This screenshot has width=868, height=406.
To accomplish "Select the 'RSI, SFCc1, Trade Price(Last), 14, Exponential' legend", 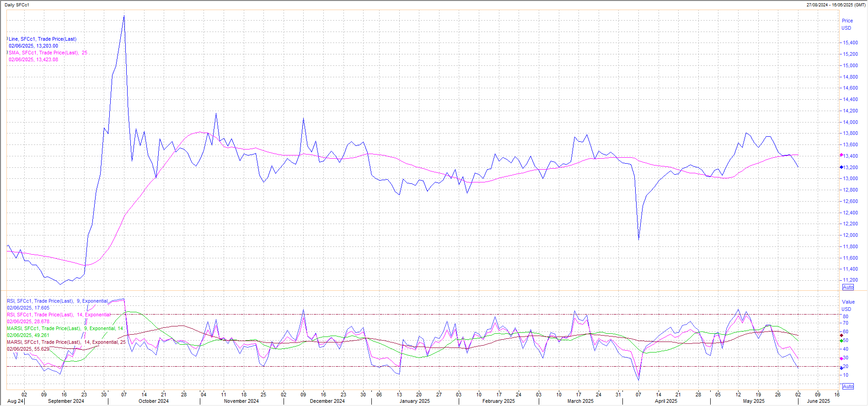I will click(x=59, y=315).
